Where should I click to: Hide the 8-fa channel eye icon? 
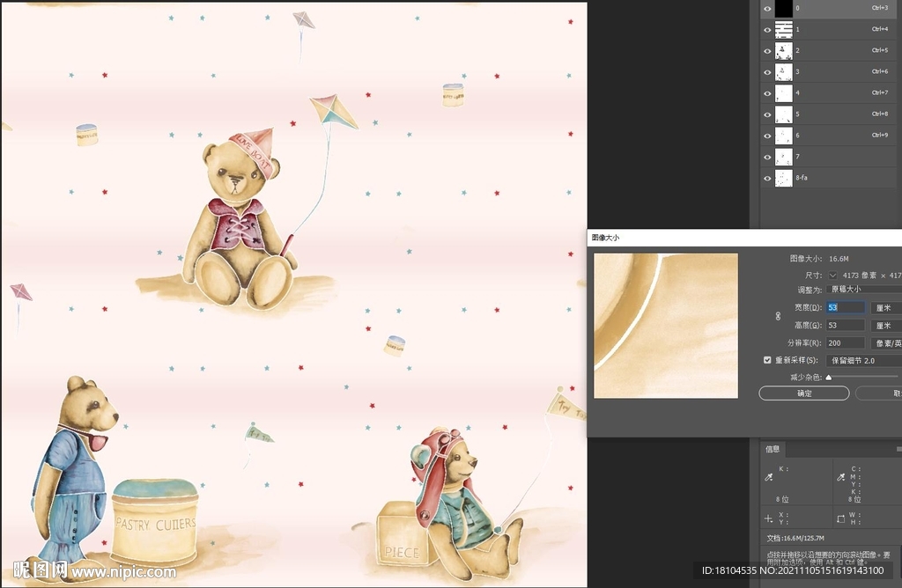click(767, 178)
